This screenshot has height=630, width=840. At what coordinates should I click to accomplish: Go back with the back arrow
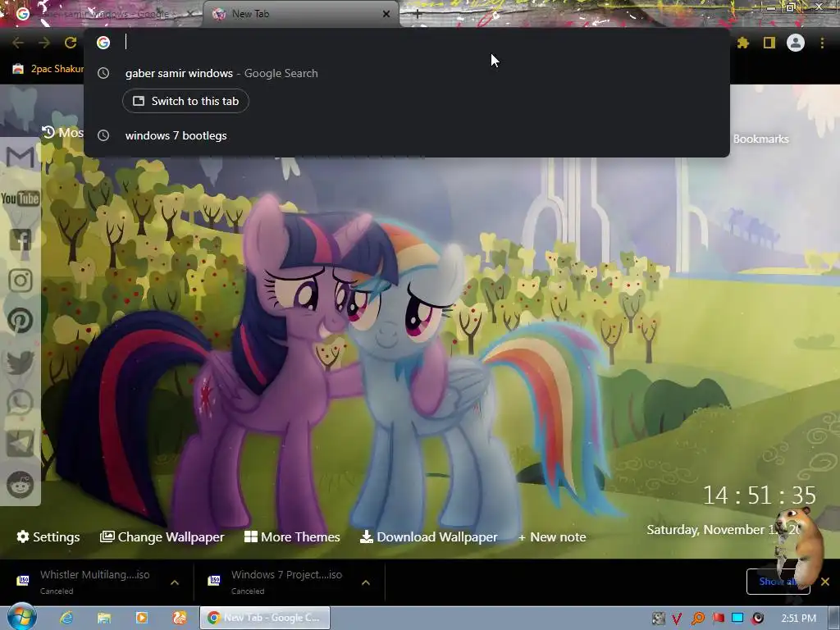(x=18, y=43)
